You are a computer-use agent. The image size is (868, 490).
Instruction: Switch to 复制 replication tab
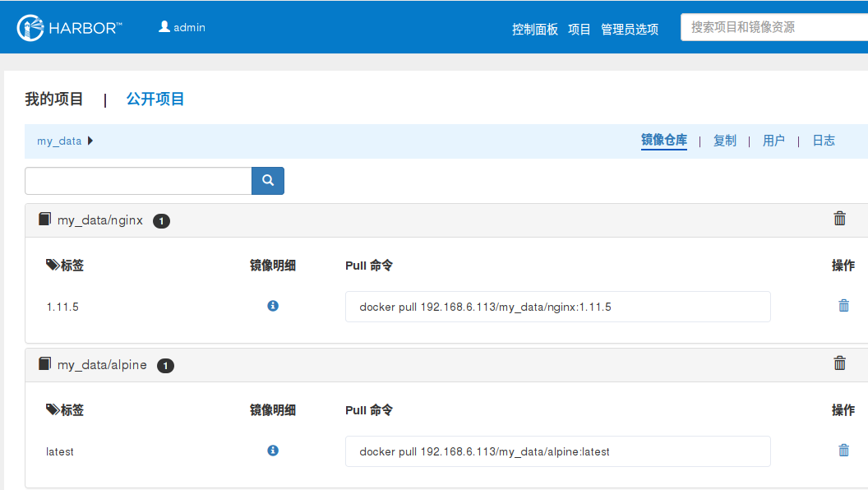[x=725, y=141]
